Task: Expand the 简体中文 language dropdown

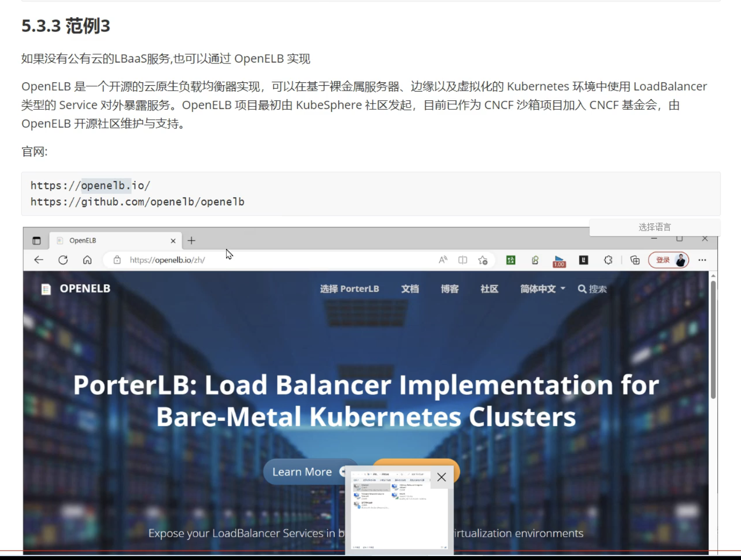Action: (x=542, y=289)
